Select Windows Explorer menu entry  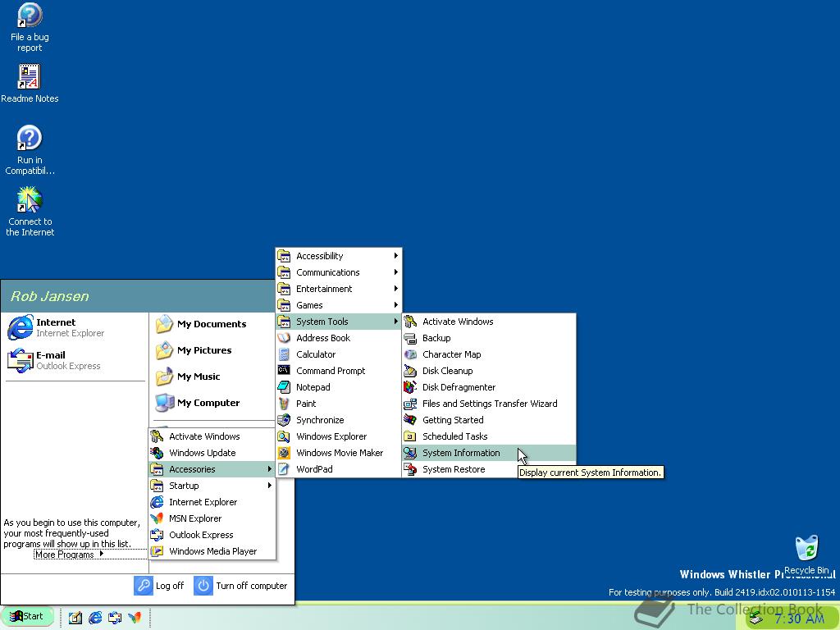tap(339, 436)
